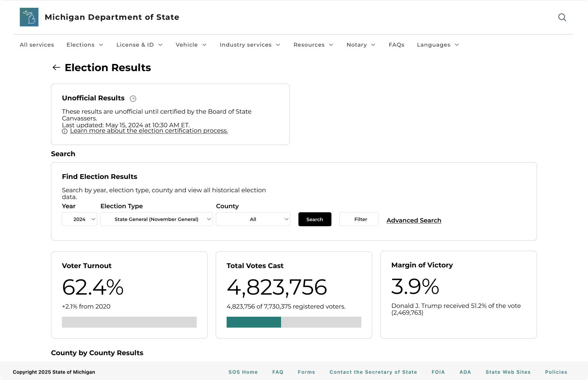Expand the Vehicle menu chevron
Screen dimensions: 588x380
tap(205, 45)
